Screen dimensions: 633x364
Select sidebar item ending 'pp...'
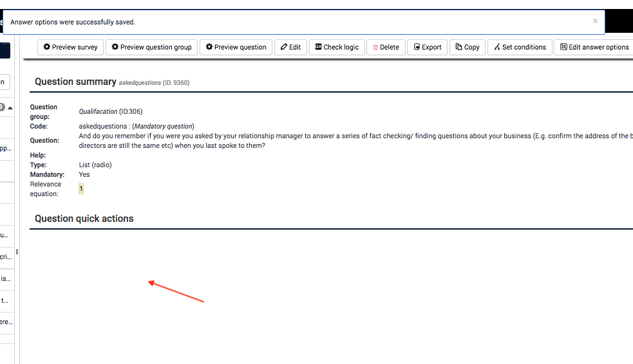[6, 149]
